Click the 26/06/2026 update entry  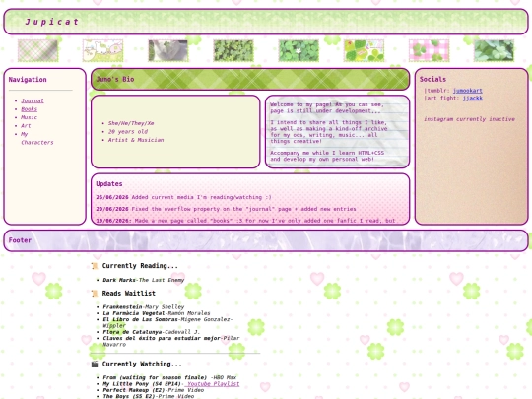pos(183,197)
